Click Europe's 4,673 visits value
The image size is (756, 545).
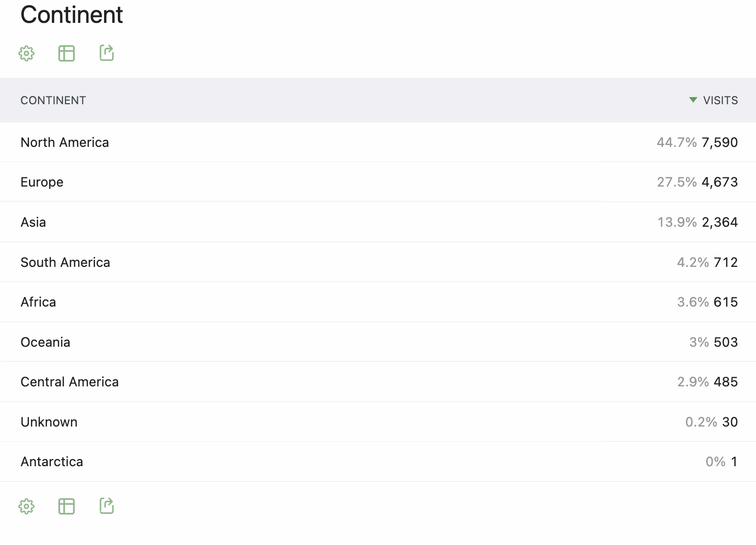click(719, 182)
